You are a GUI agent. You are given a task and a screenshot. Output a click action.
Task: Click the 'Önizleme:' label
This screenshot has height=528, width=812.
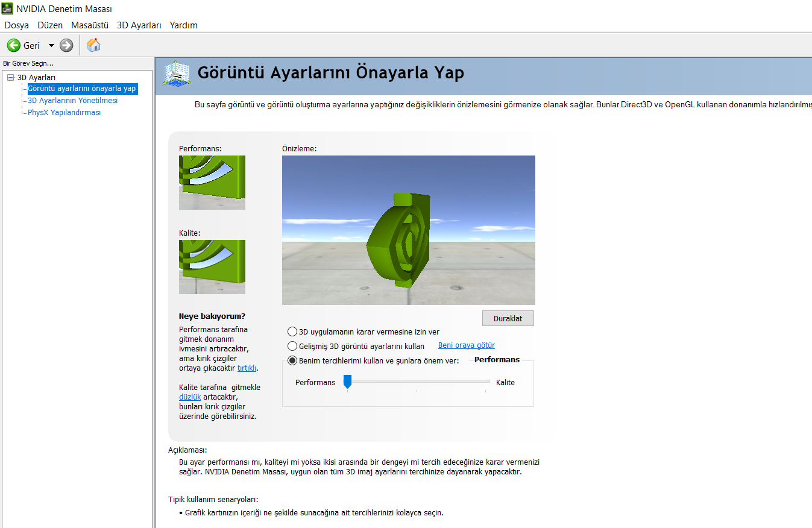[300, 148]
